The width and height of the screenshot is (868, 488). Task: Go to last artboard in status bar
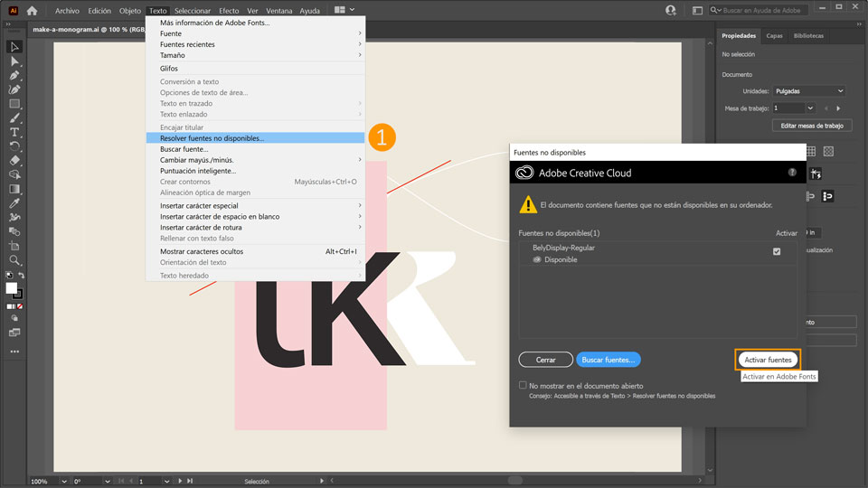190,482
